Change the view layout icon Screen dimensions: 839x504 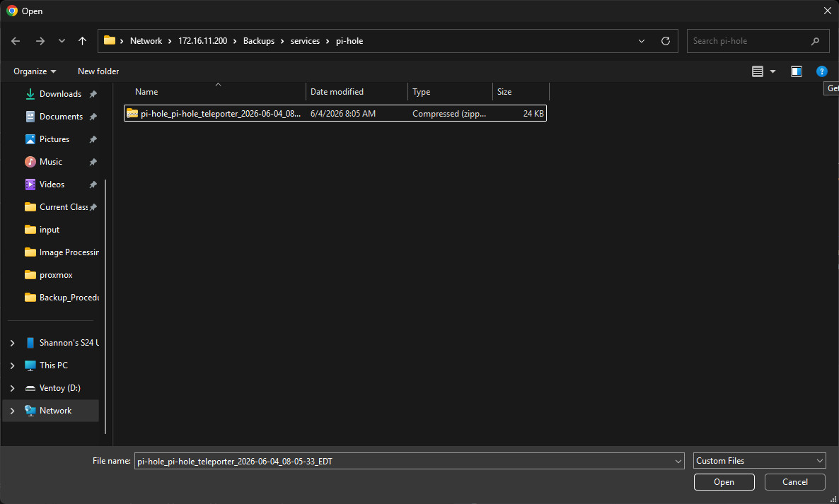(x=757, y=71)
